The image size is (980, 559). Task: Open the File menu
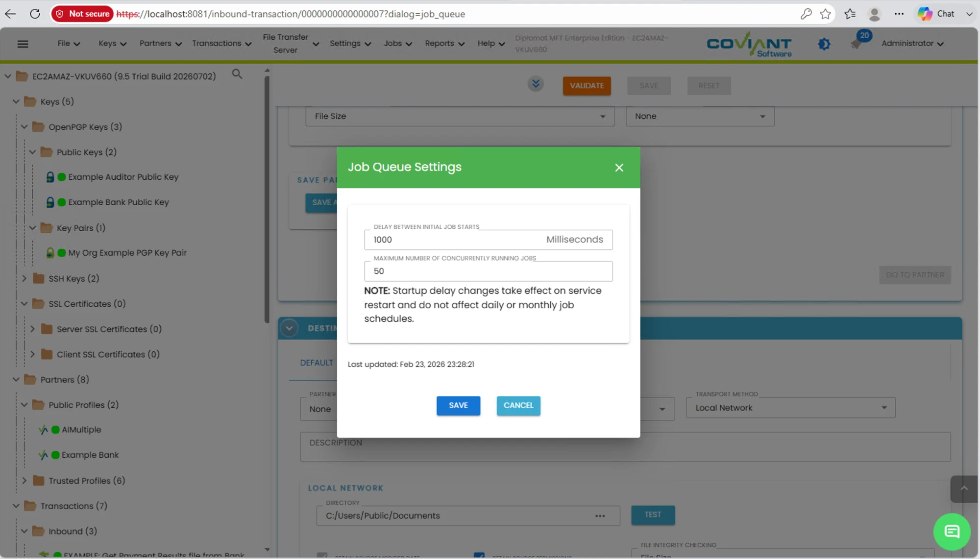69,44
